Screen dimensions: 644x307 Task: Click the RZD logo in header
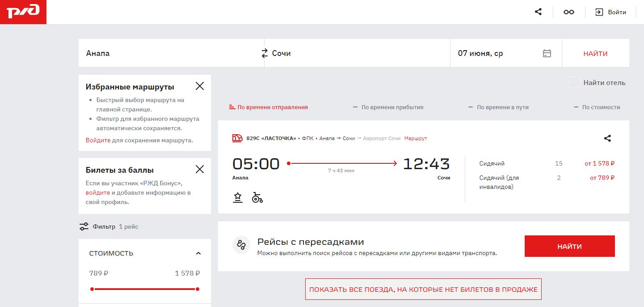coord(23,12)
